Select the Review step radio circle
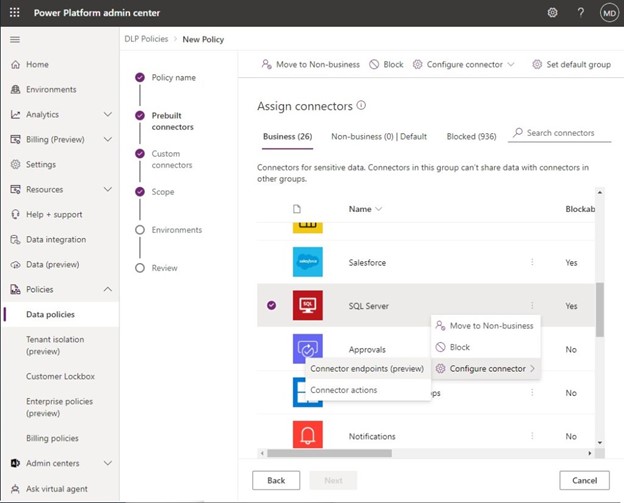Screen dimensions: 624x503 pyautogui.click(x=140, y=268)
